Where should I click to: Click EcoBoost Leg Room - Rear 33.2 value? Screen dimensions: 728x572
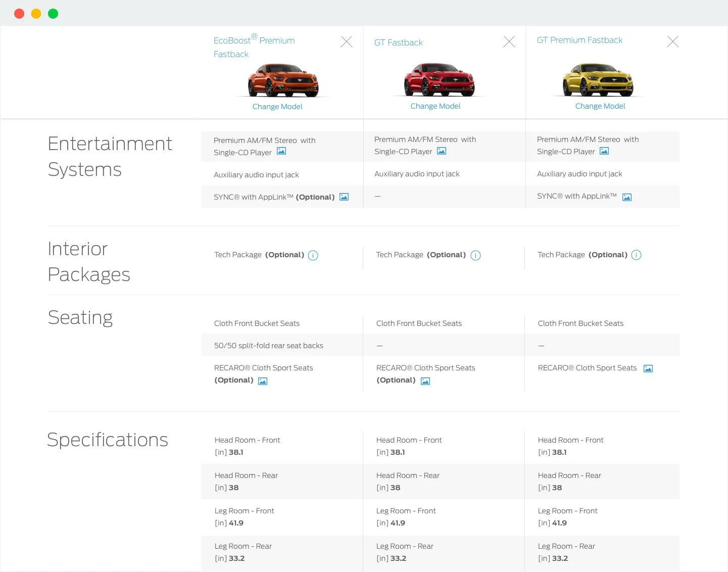(236, 558)
